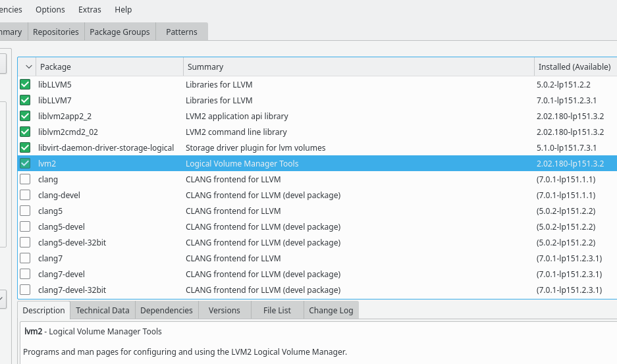Select the liblvm2cmd2_02 package name
617x364 pixels.
pyautogui.click(x=68, y=132)
